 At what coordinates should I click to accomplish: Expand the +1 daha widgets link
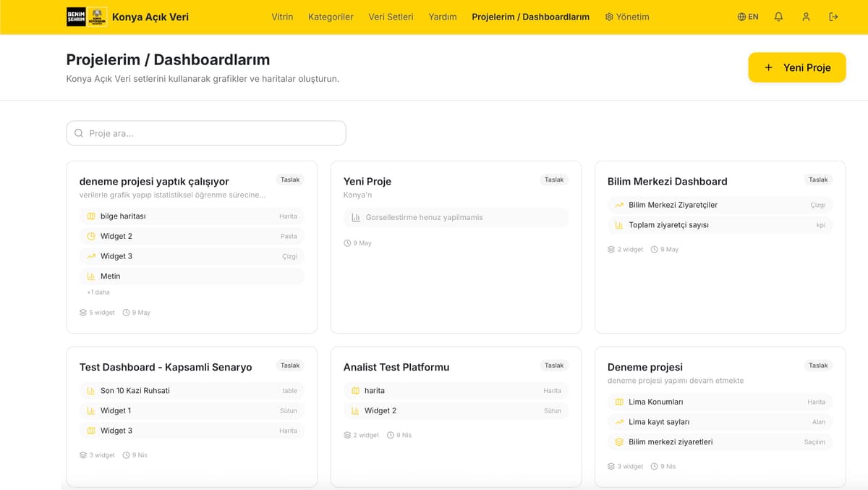coord(98,292)
